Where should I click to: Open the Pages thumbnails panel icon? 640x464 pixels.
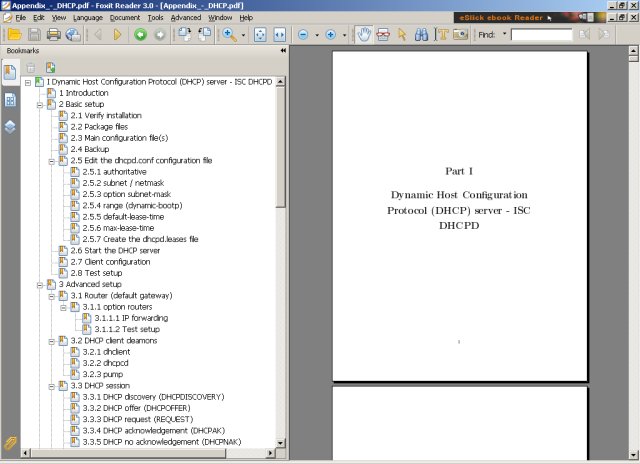pyautogui.click(x=10, y=100)
